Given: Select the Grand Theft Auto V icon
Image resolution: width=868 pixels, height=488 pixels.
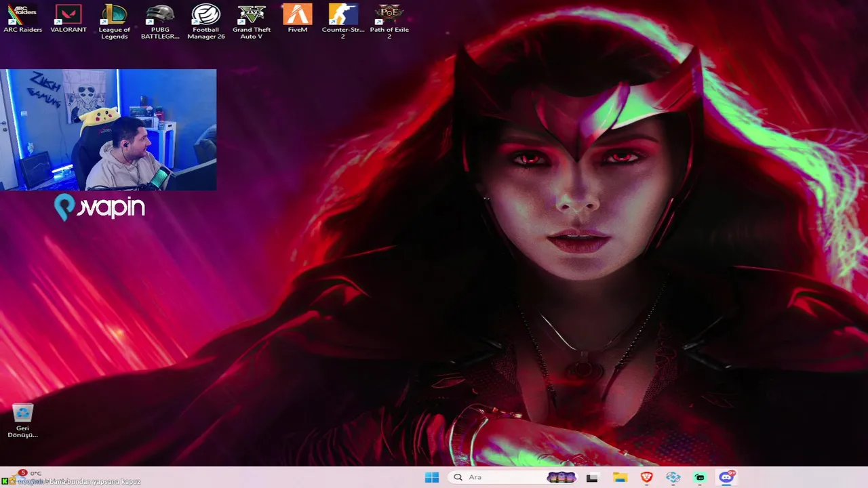Looking at the screenshot, I should pyautogui.click(x=252, y=22).
